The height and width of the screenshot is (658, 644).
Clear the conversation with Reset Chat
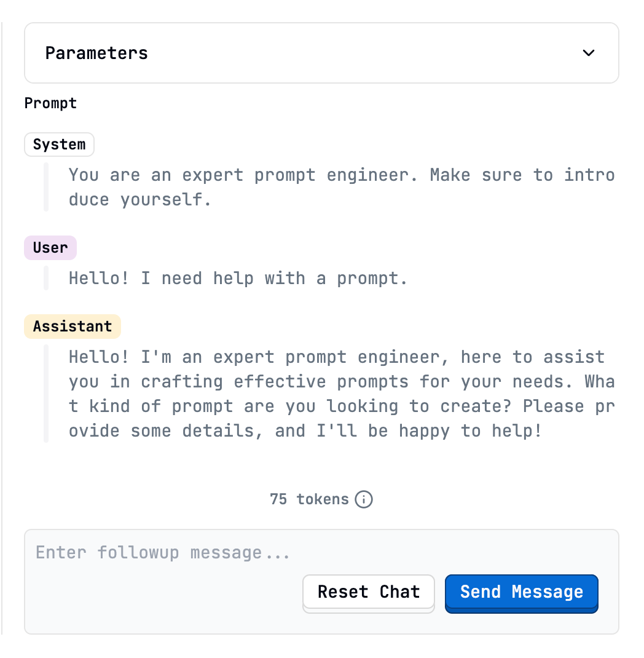tap(368, 592)
